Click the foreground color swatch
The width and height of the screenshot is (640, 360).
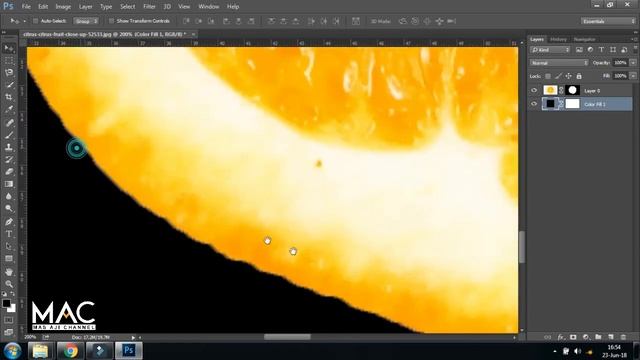6,303
